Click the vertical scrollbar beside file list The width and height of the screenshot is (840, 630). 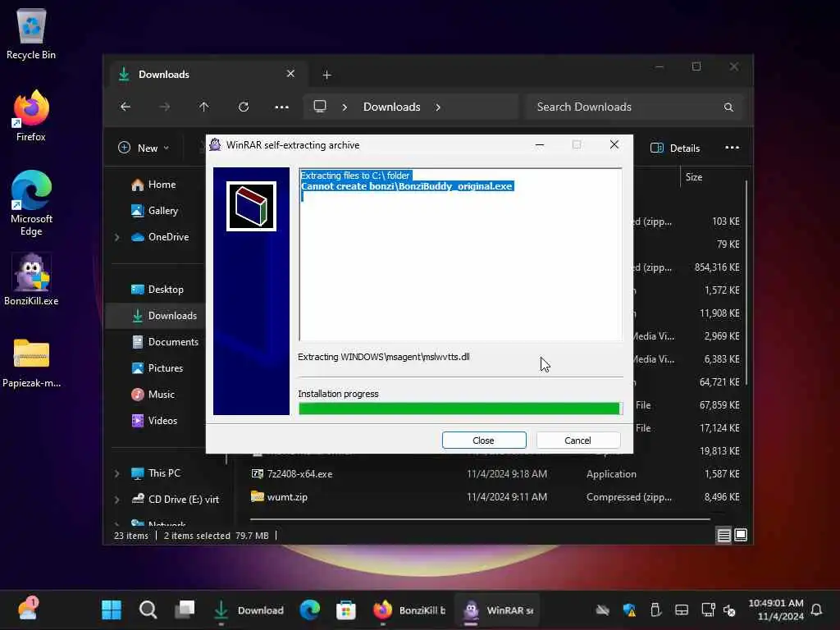coord(746,284)
